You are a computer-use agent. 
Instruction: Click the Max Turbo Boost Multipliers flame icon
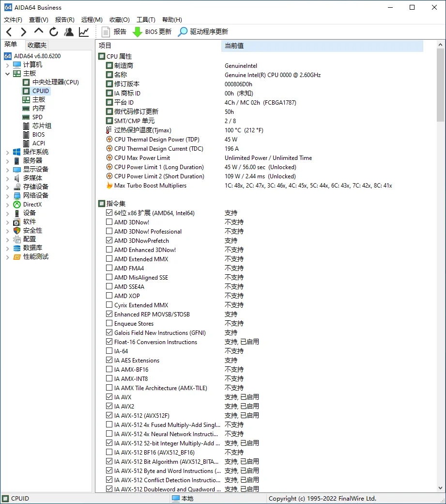click(109, 186)
